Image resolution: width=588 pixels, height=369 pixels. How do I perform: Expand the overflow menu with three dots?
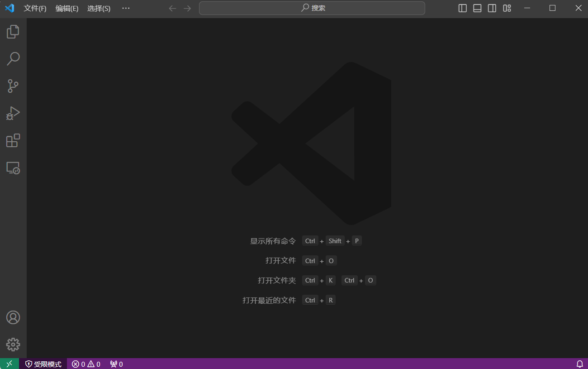pos(126,8)
